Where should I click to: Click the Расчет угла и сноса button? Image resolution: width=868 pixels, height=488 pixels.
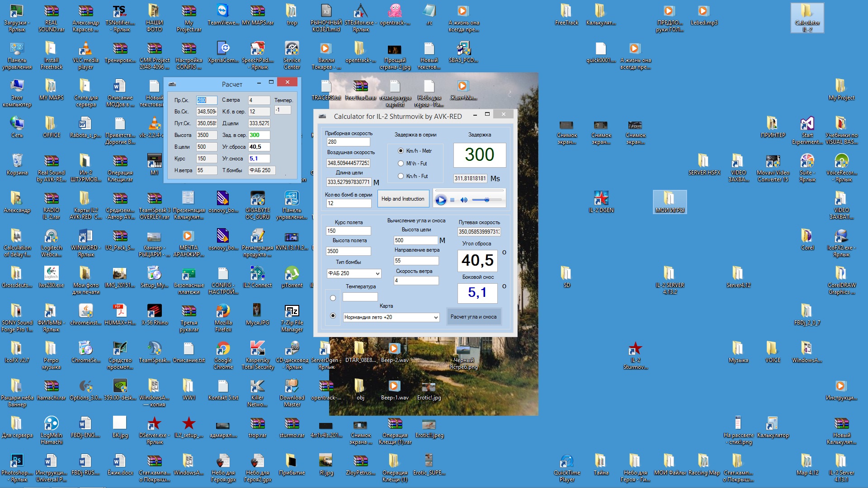pos(473,317)
